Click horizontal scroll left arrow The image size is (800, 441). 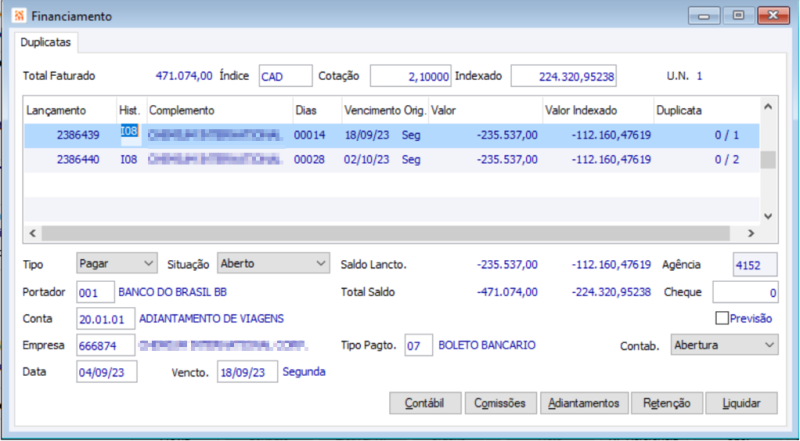click(x=33, y=233)
